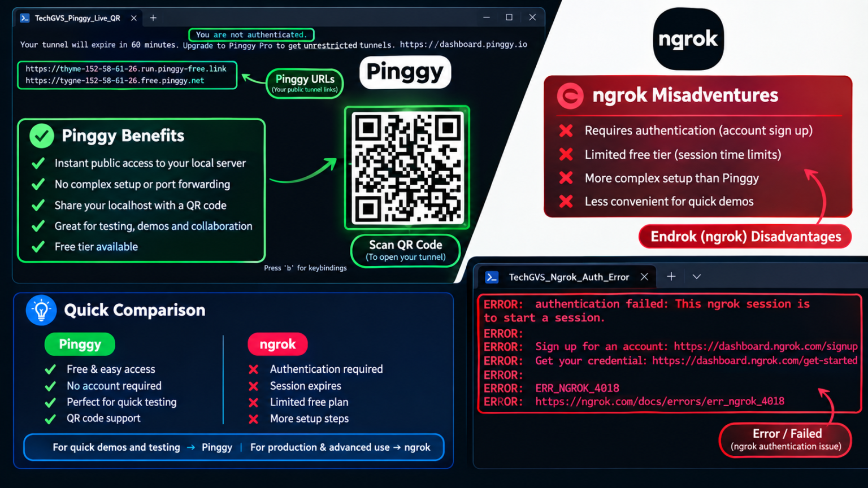Click the Pinggy Benefits heading
The width and height of the screenshot is (868, 488).
pyautogui.click(x=123, y=136)
